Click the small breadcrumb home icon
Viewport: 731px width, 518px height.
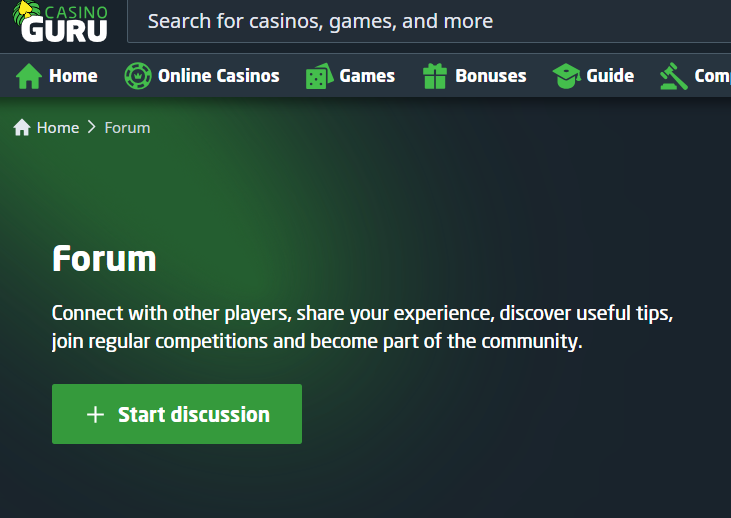pos(22,128)
